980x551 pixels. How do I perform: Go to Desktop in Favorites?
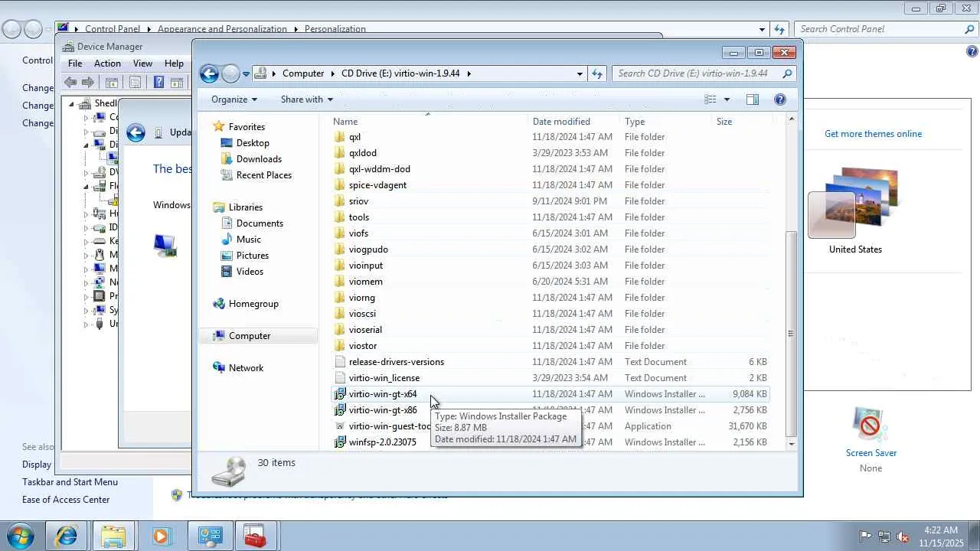253,143
